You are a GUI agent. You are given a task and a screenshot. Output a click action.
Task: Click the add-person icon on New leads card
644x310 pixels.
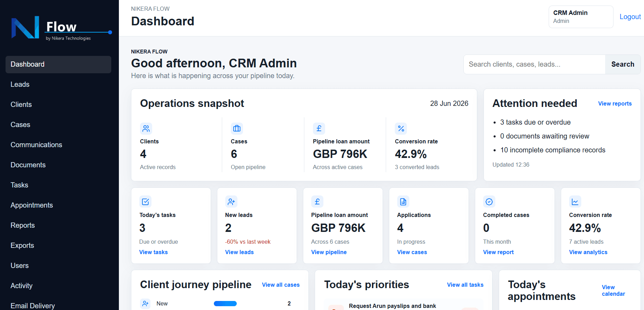pyautogui.click(x=231, y=202)
